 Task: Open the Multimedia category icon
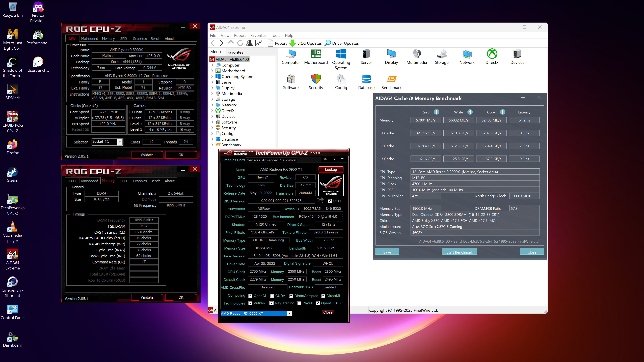[416, 57]
